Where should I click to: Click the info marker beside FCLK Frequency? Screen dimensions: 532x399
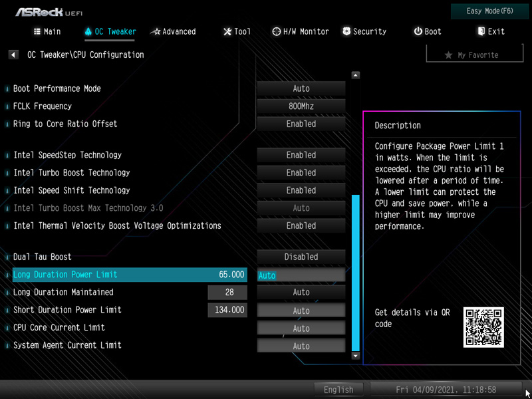point(7,107)
